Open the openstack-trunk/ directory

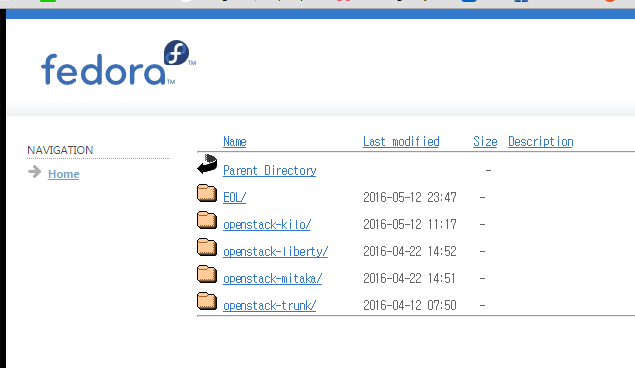269,306
